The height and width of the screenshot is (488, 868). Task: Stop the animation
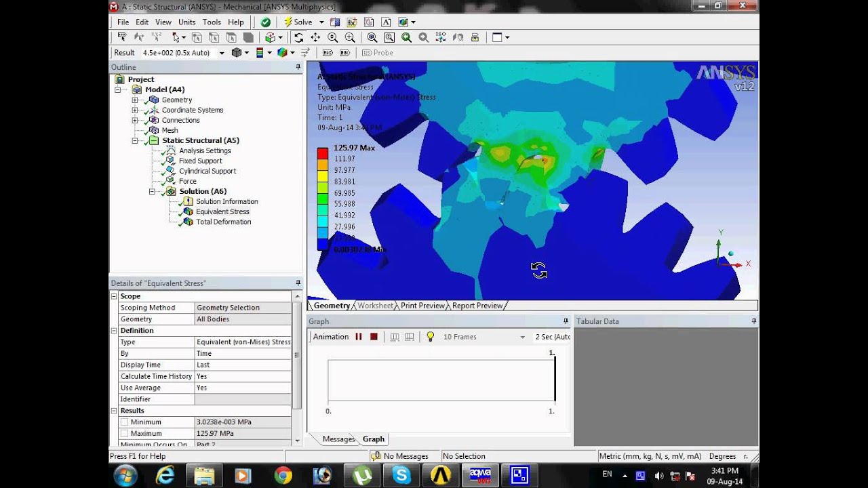pyautogui.click(x=374, y=337)
